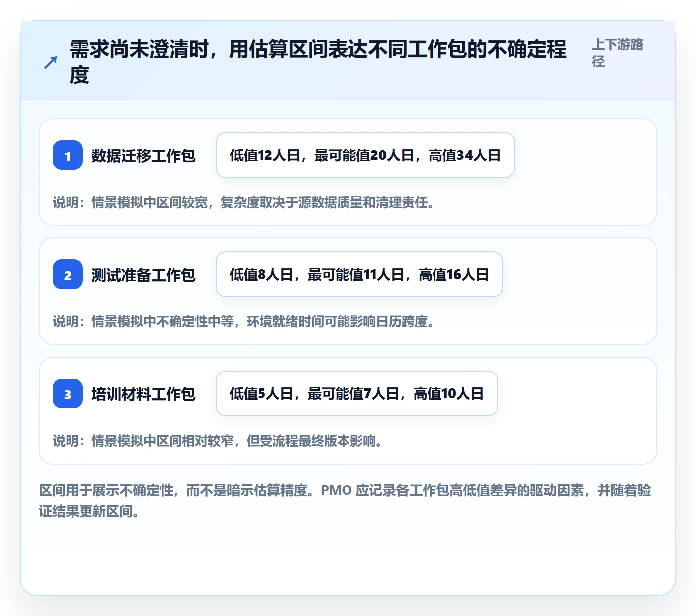This screenshot has width=696, height=616.
Task: Click the 数据迁移工作包 title
Action: (x=144, y=155)
